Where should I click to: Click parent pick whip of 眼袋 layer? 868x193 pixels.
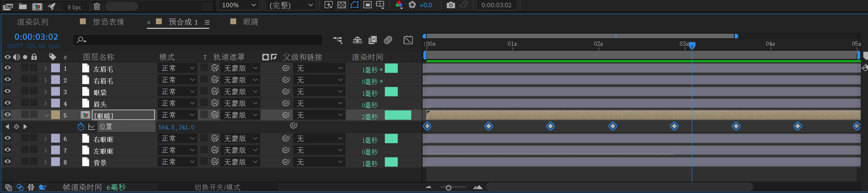click(x=286, y=91)
